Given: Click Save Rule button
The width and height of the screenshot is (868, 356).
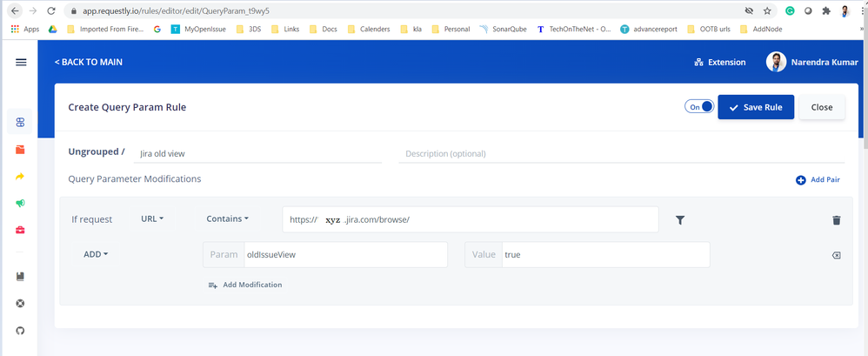Looking at the screenshot, I should click(x=756, y=107).
